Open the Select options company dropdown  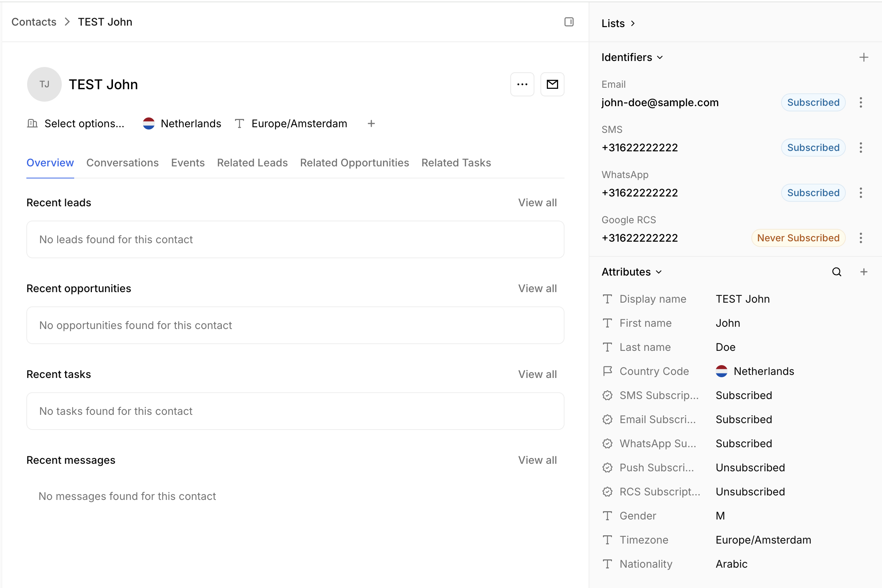(84, 123)
